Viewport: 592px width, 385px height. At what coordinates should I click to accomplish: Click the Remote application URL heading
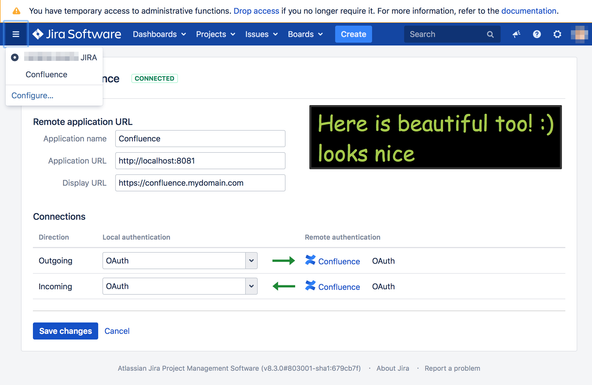click(x=83, y=122)
